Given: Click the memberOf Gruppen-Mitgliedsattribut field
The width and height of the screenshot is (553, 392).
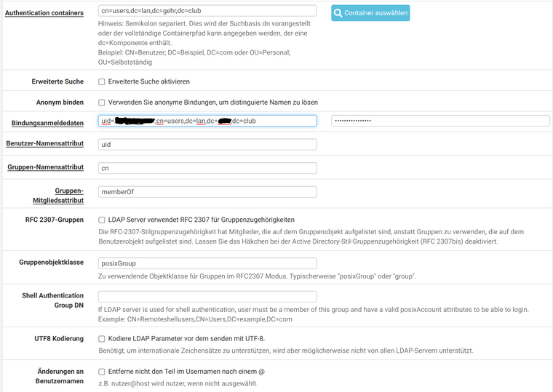Looking at the screenshot, I should tap(207, 192).
